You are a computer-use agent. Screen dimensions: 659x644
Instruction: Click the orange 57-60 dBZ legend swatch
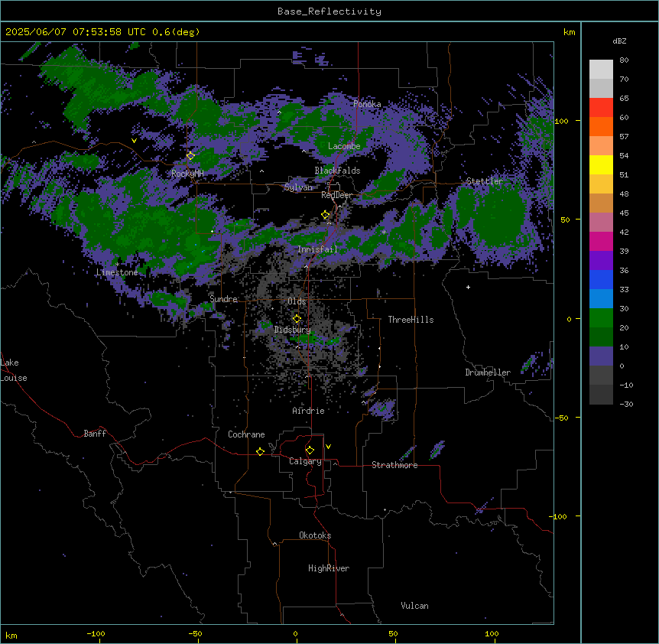(x=601, y=127)
